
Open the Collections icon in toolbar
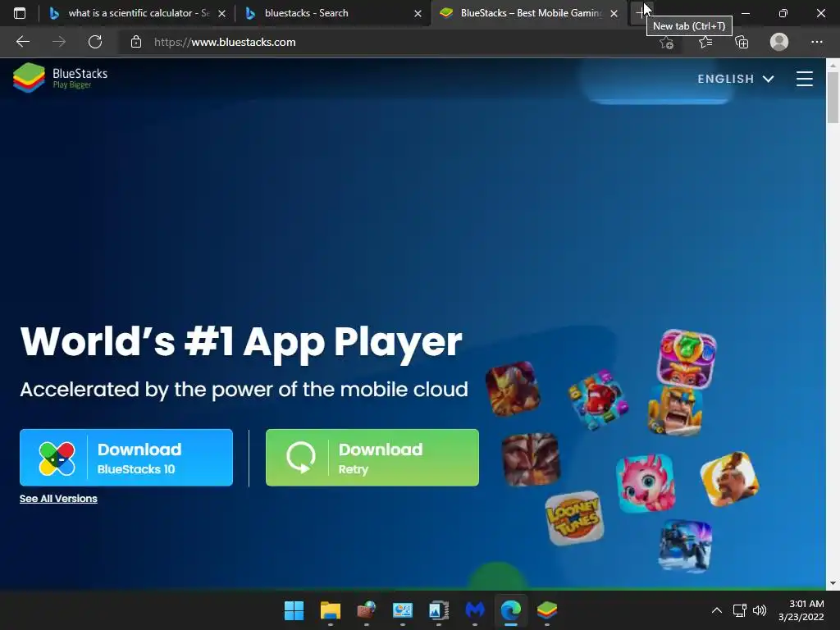(742, 42)
